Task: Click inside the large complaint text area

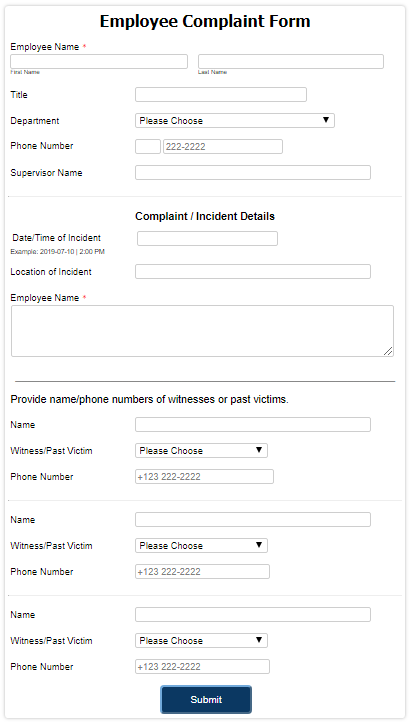Action: (202, 331)
